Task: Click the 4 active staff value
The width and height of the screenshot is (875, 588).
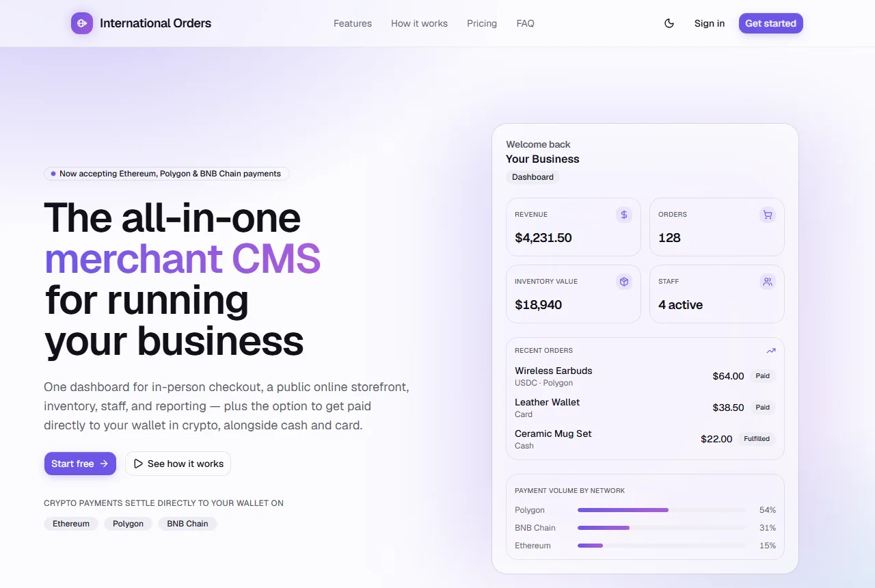Action: (680, 305)
